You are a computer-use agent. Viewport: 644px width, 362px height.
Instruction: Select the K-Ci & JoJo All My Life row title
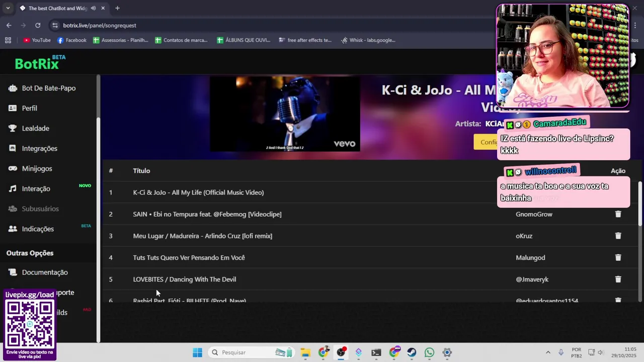pyautogui.click(x=198, y=192)
